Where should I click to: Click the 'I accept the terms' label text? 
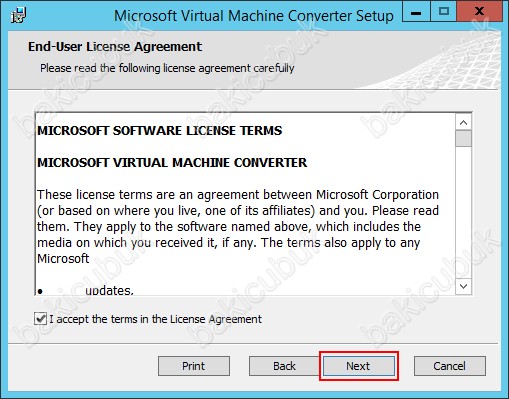tap(155, 319)
